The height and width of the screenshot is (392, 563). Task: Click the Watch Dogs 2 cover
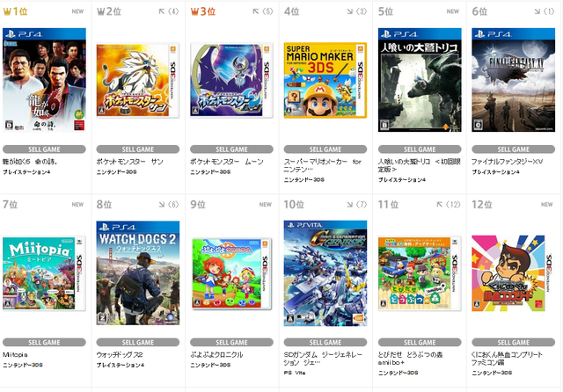(x=138, y=273)
